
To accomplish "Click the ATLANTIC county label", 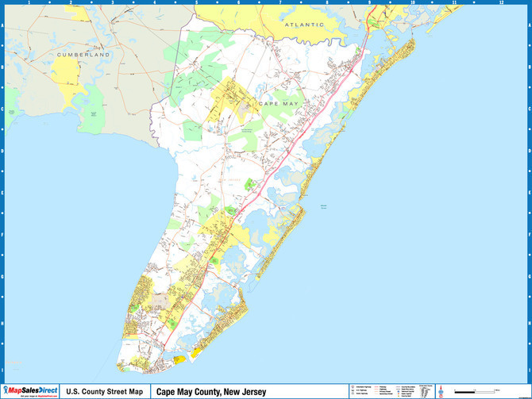I will coord(304,25).
